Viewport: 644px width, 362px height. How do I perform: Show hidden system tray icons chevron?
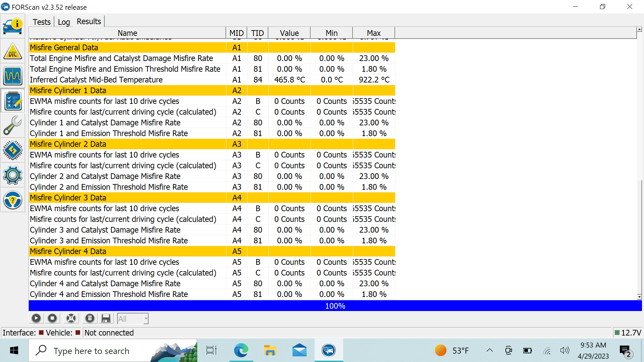click(x=490, y=351)
